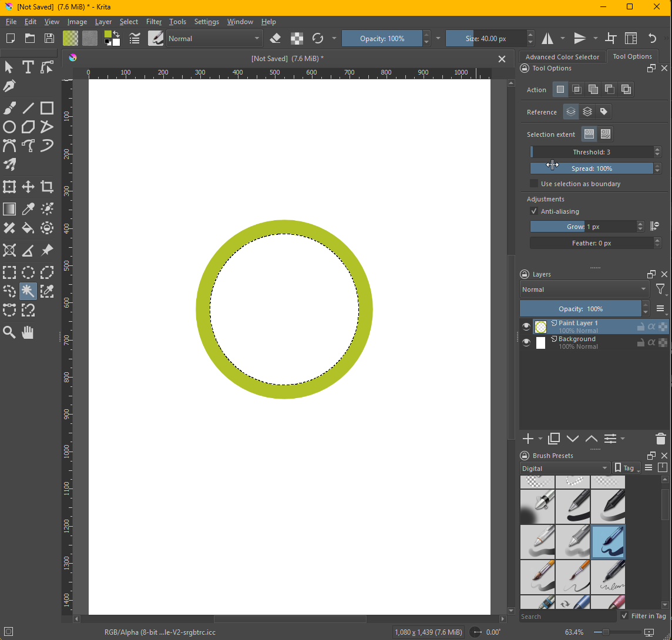Click the brush Opacity slider
The width and height of the screenshot is (672, 640).
point(382,39)
